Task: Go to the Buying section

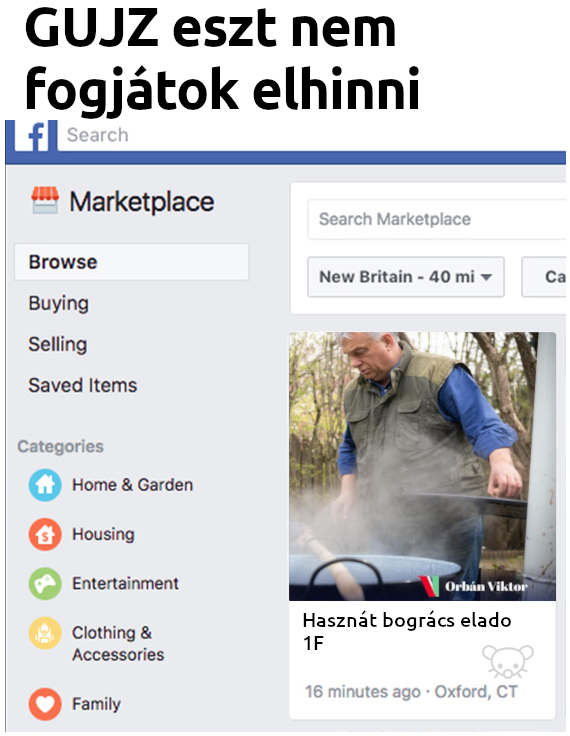Action: point(59,303)
